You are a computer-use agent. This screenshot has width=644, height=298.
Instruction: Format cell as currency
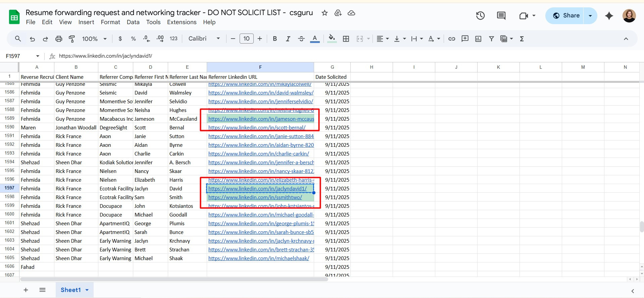[120, 39]
